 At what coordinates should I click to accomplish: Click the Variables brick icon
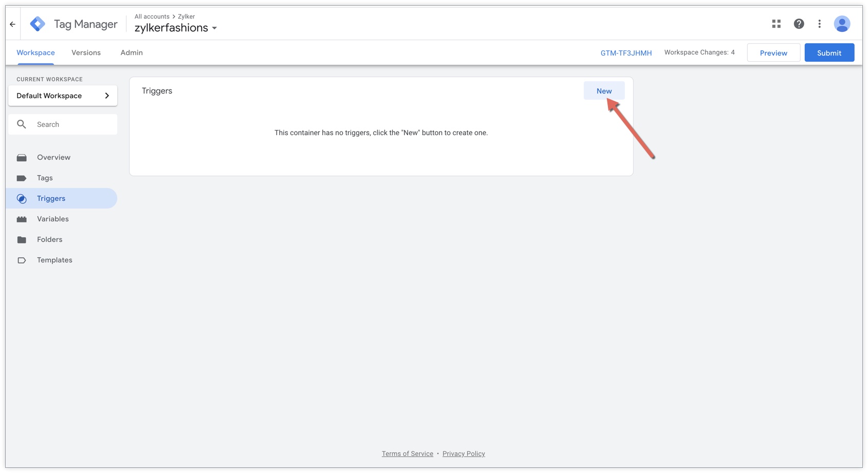22,219
